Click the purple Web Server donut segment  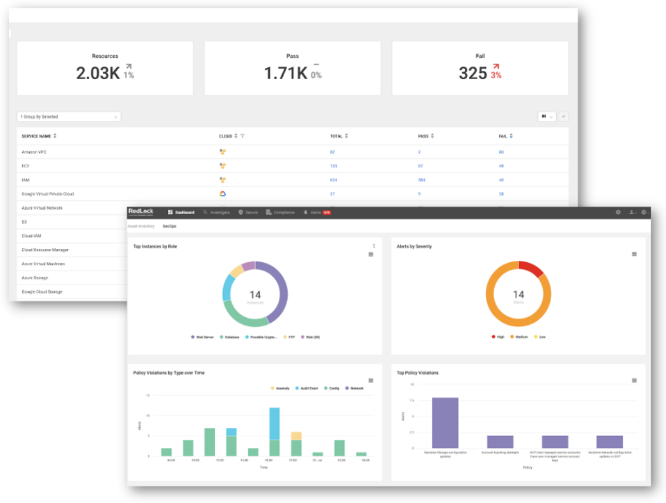click(x=282, y=291)
